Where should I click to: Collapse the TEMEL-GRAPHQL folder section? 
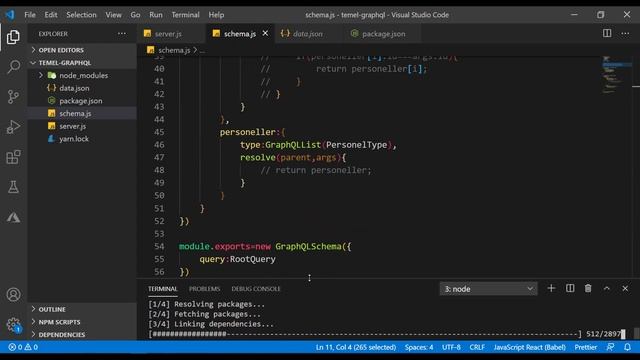(82, 62)
